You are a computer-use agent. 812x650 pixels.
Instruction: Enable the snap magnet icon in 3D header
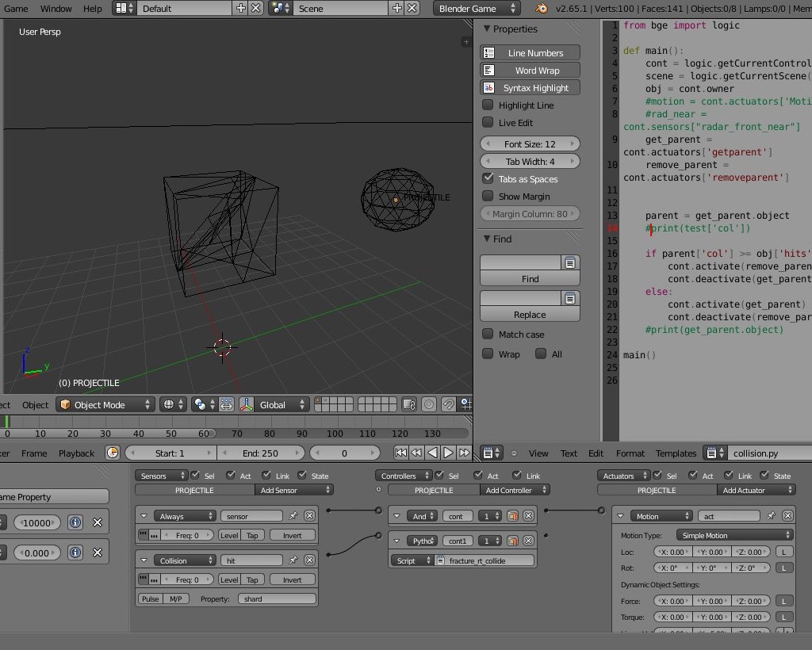(448, 404)
